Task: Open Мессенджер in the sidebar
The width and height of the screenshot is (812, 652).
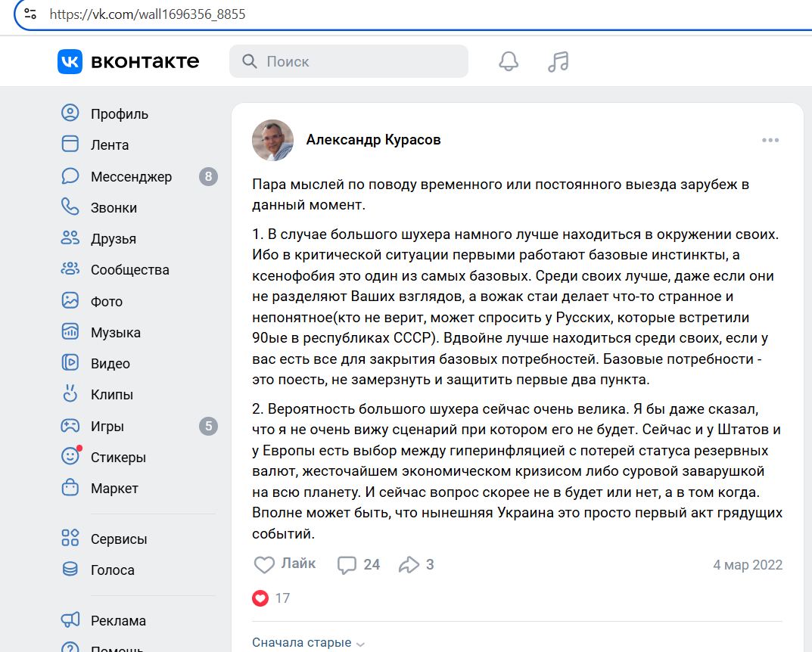Action: click(x=131, y=177)
